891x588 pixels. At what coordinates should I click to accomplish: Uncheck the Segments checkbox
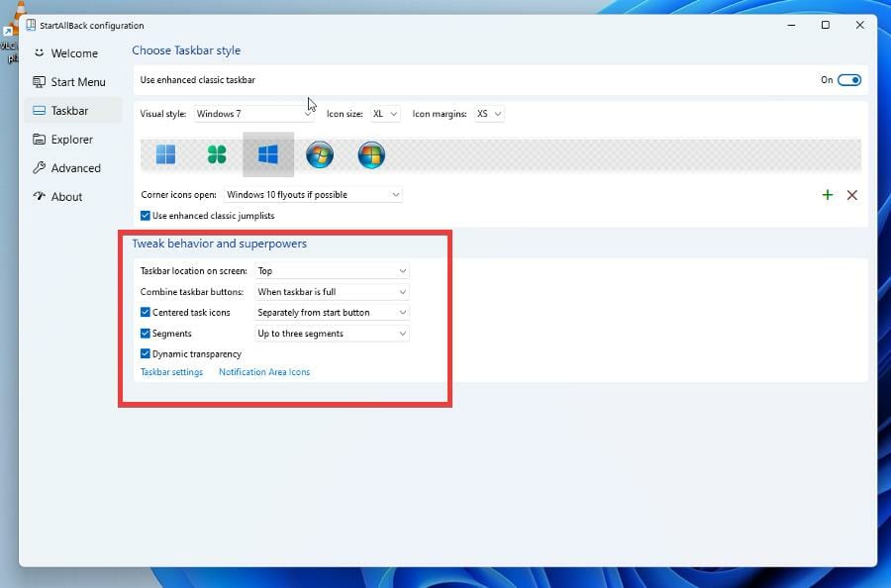pos(145,333)
